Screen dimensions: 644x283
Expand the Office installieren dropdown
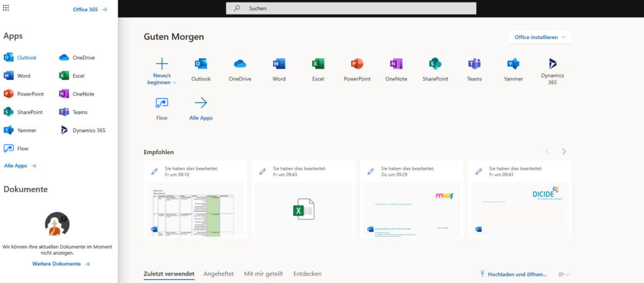tap(540, 37)
